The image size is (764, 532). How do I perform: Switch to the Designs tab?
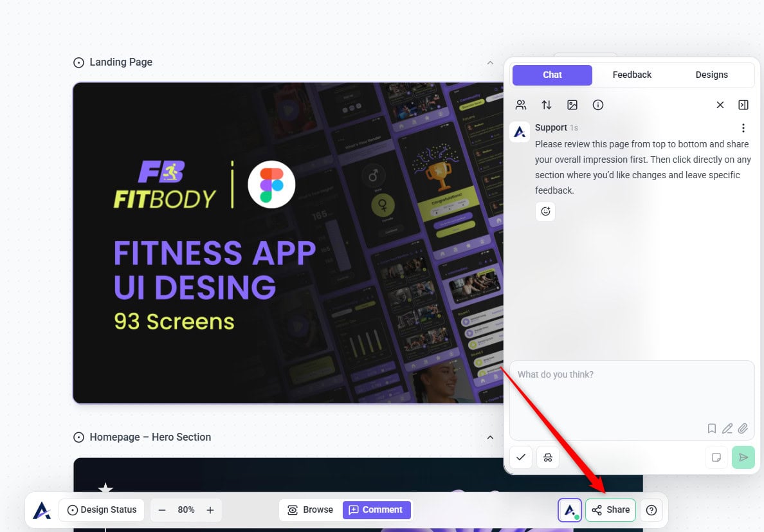(711, 75)
